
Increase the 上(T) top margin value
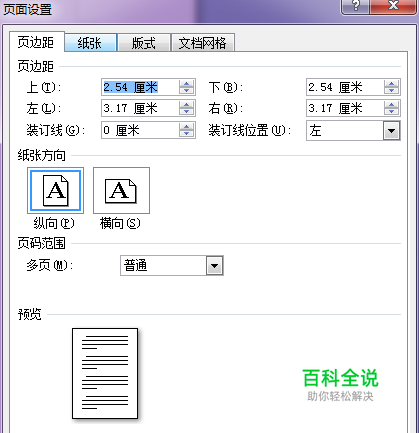pos(187,84)
